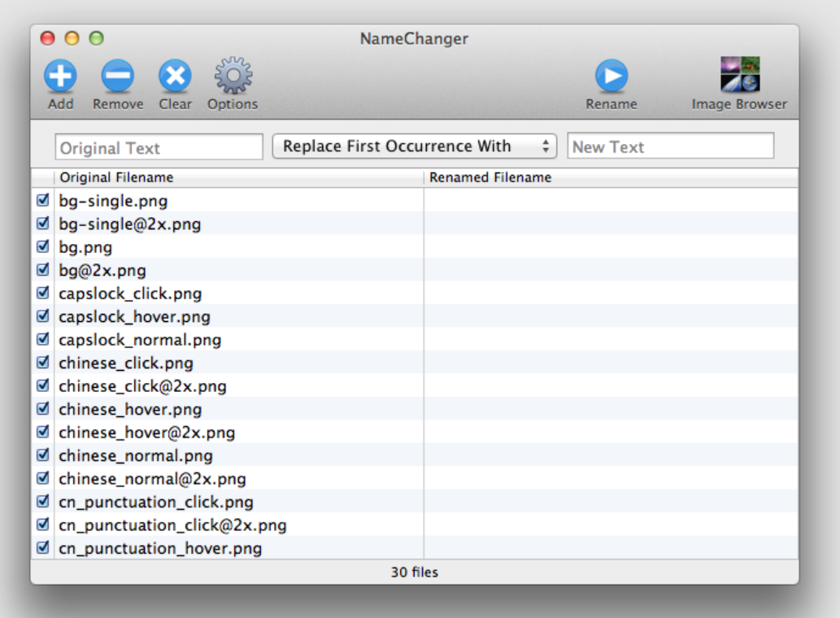Uncheck the cn_punctuation_hover.png checkbox
Image resolution: width=840 pixels, height=618 pixels.
(x=43, y=547)
